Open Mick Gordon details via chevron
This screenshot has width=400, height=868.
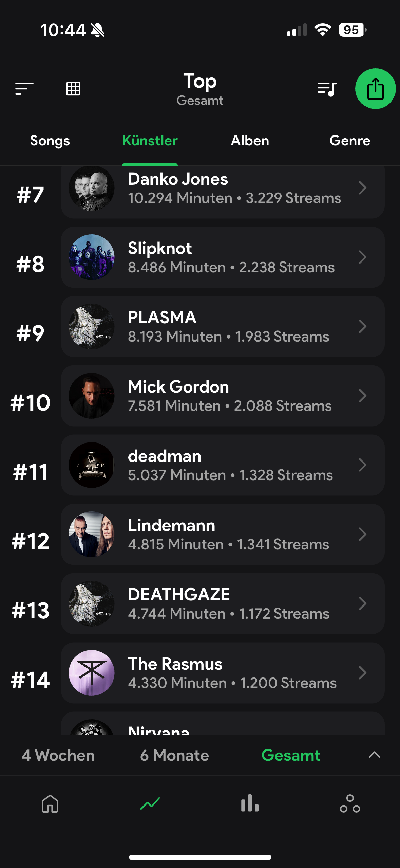(362, 396)
